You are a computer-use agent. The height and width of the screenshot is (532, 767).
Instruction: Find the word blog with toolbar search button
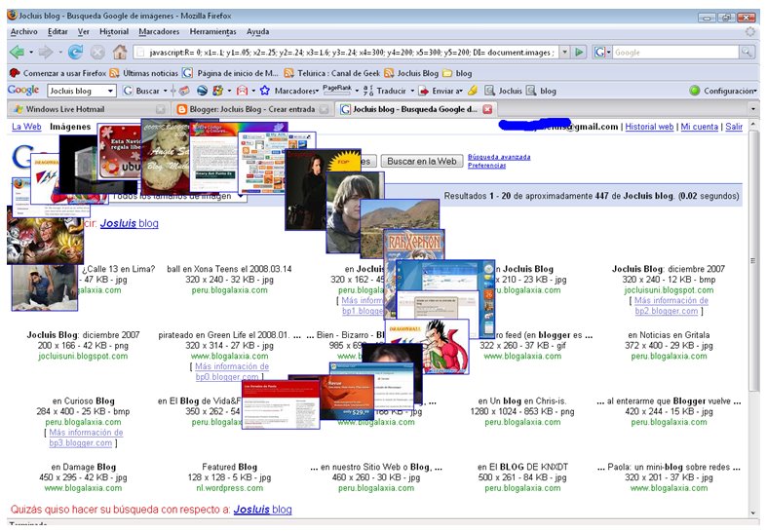541,91
